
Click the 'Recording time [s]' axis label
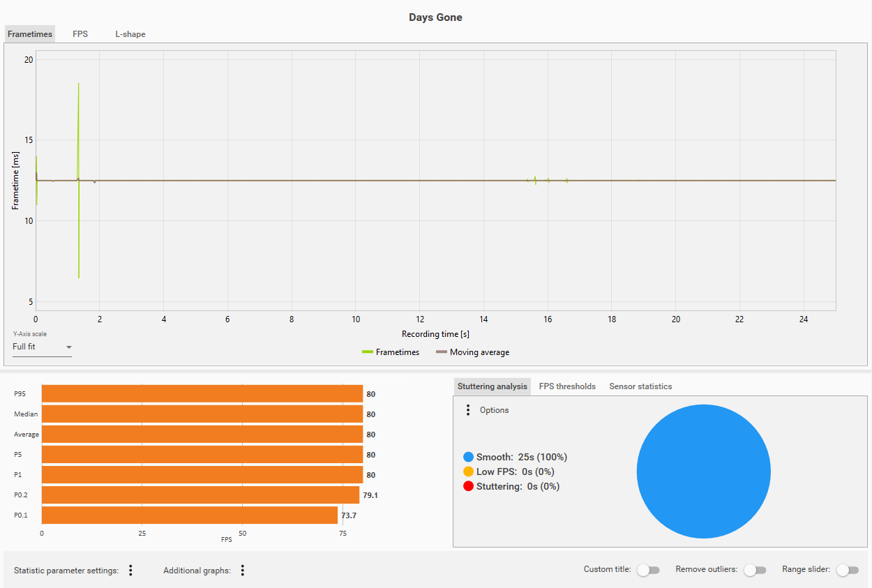pos(435,334)
